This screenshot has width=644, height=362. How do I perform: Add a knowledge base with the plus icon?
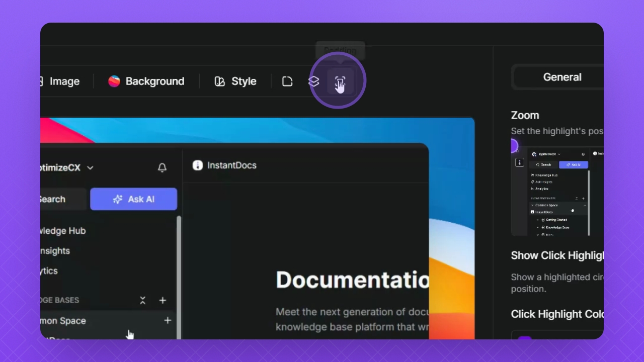(x=163, y=300)
